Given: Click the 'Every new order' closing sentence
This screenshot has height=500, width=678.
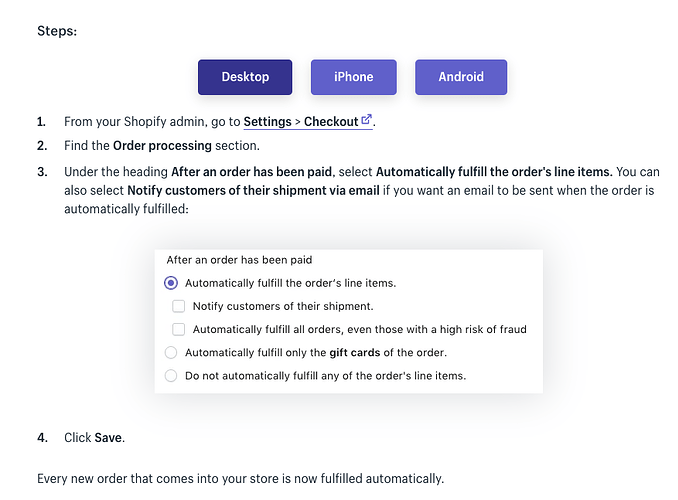Looking at the screenshot, I should click(x=240, y=478).
